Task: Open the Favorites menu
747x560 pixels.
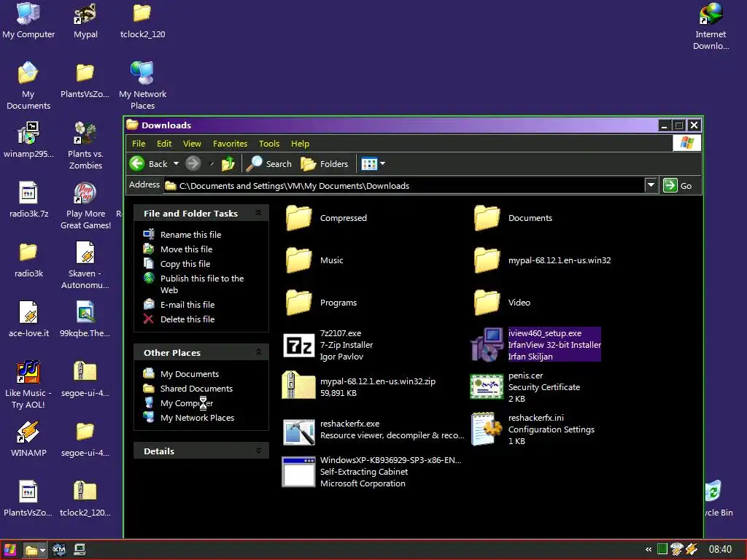Action: (x=230, y=144)
